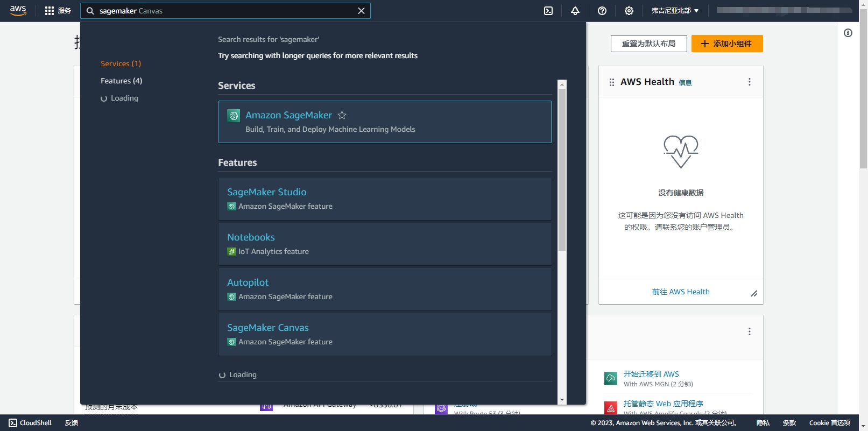The image size is (868, 431).
Task: Open the AWS Health widget options menu
Action: (x=749, y=82)
